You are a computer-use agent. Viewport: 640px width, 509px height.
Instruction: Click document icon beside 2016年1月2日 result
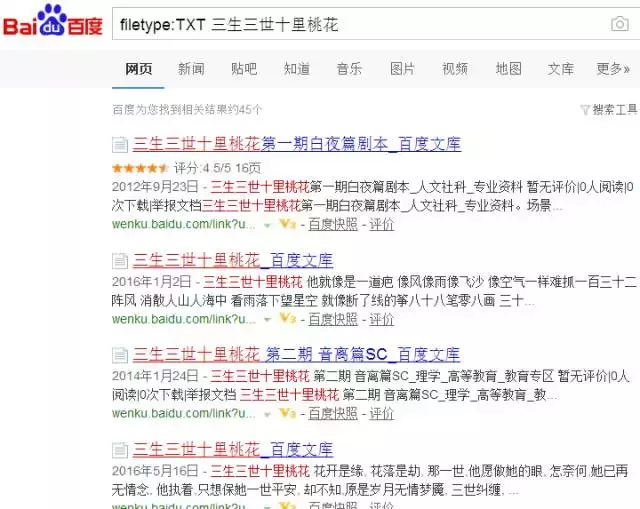point(120,261)
